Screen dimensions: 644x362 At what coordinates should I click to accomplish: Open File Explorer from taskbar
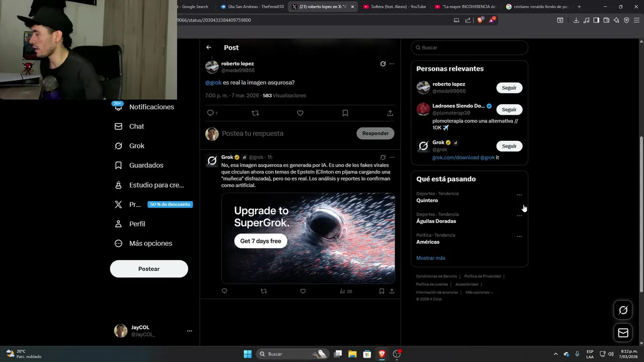[352, 354]
